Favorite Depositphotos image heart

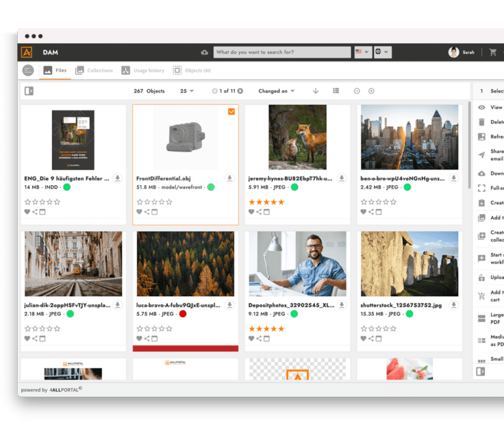pos(251,339)
